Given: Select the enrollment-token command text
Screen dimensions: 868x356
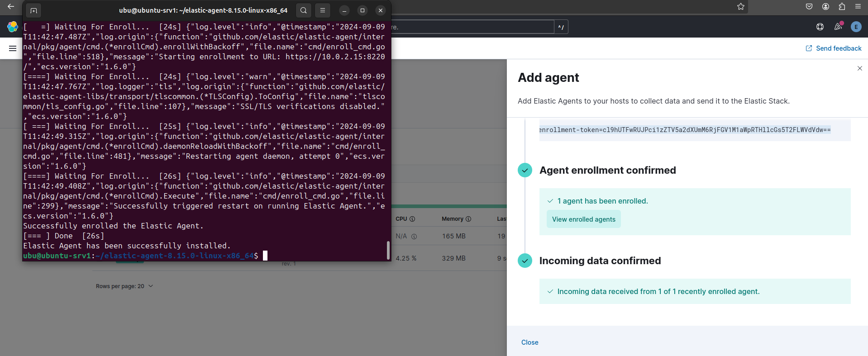Looking at the screenshot, I should point(685,130).
